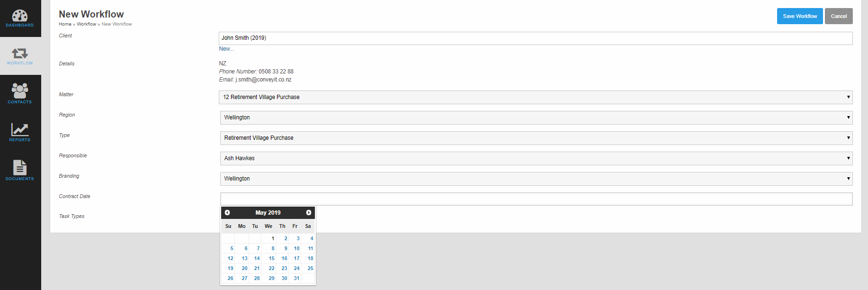Pick May 31 in the date picker
This screenshot has width=868, height=290.
coord(296,278)
